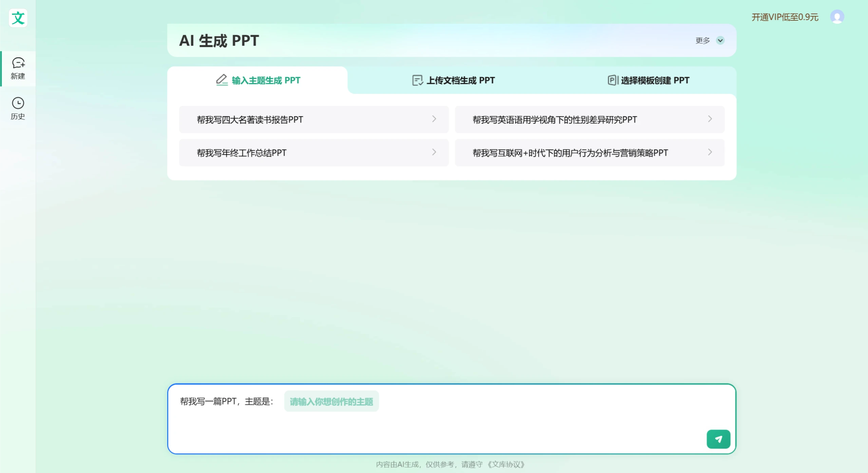Click the 请输入你想创作的主题 input placeholder
Image resolution: width=868 pixels, height=473 pixels.
(331, 401)
